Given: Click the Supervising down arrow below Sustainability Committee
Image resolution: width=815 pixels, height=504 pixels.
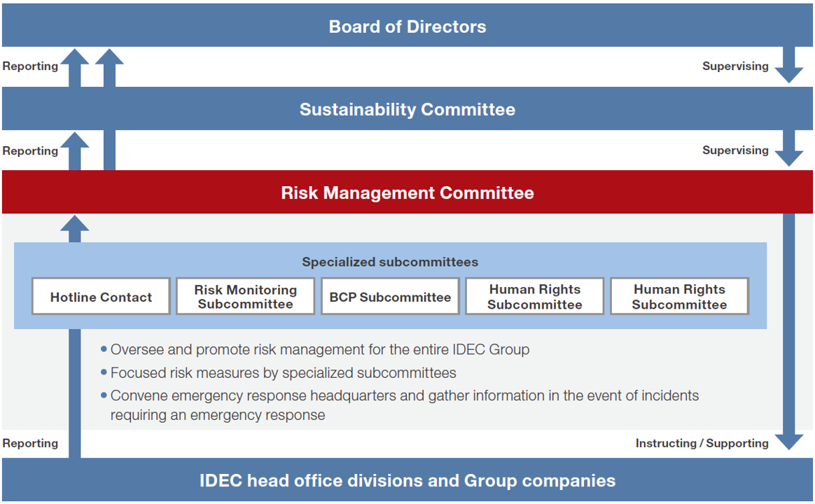Looking at the screenshot, I should point(789,150).
